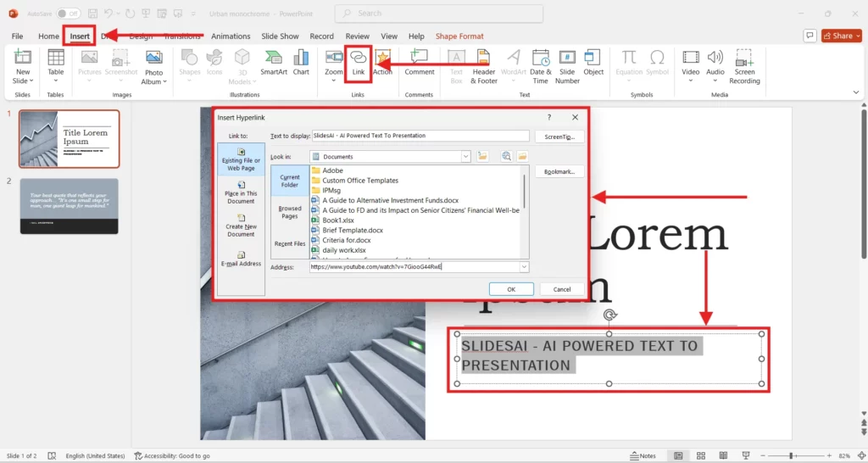
Task: Insert a Comment from the ribbon
Action: click(419, 62)
